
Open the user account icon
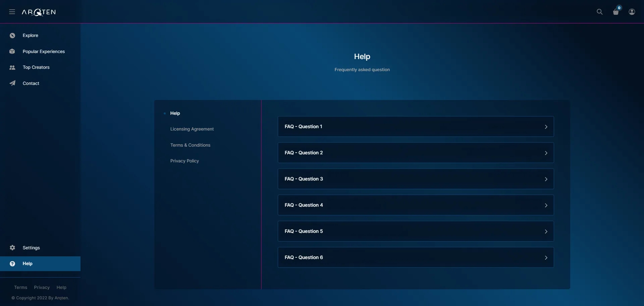pos(632,12)
